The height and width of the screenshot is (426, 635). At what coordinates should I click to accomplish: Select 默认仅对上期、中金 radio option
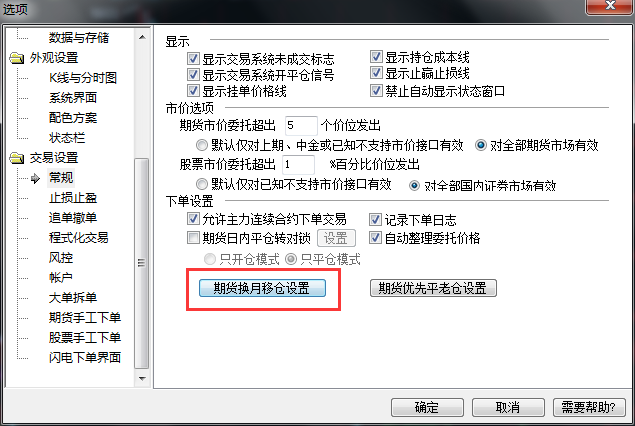(201, 145)
